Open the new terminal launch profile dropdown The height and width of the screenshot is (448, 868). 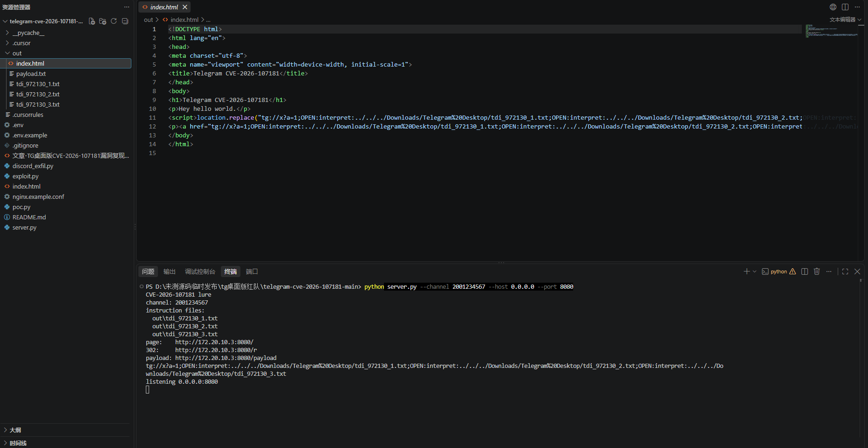point(754,272)
